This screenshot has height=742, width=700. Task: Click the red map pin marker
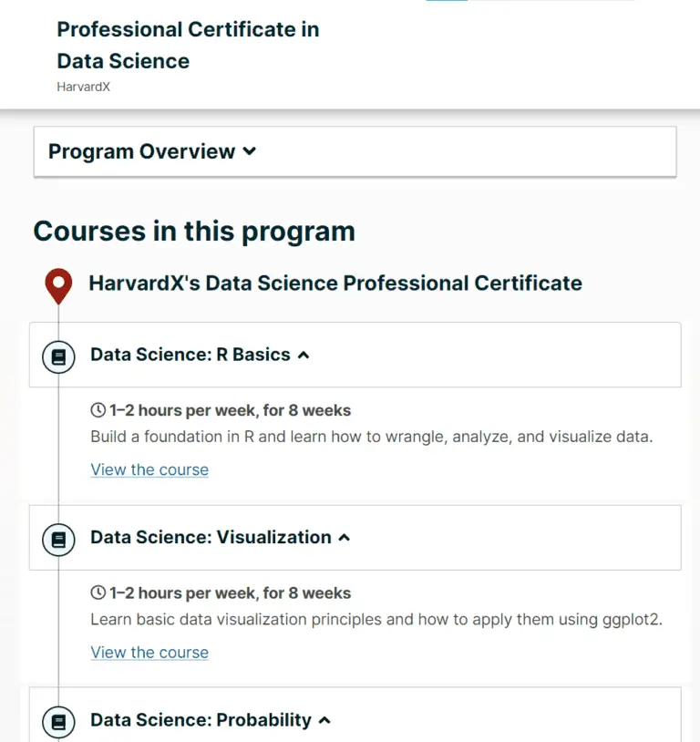click(x=57, y=283)
